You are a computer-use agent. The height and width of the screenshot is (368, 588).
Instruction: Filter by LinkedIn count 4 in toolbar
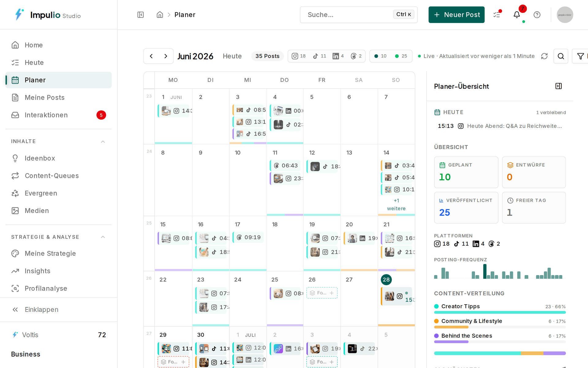point(338,56)
